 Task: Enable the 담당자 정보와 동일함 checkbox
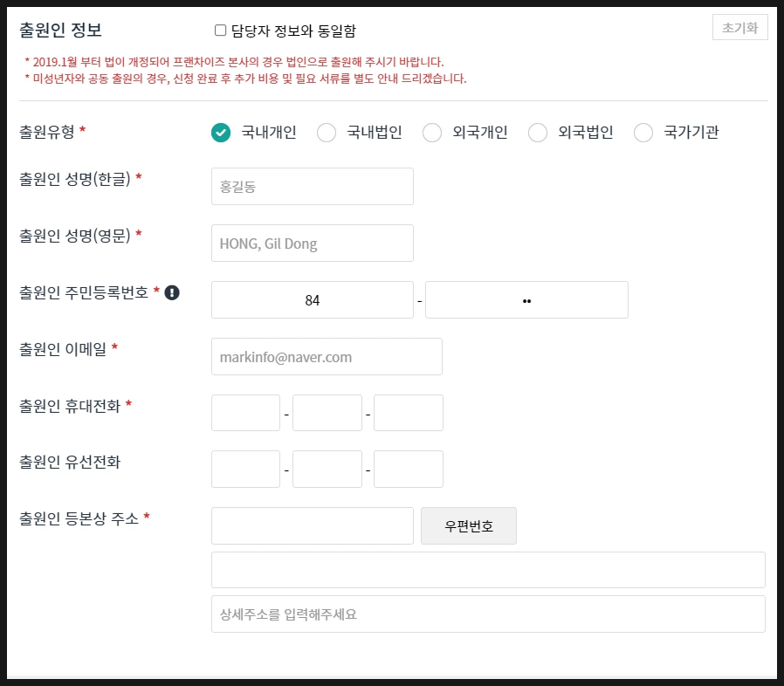[x=219, y=31]
